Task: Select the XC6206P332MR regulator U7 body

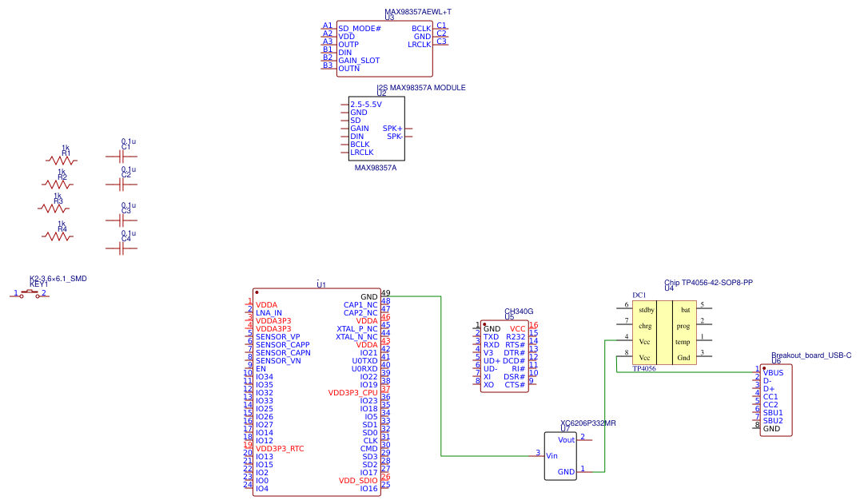Action: click(x=560, y=456)
